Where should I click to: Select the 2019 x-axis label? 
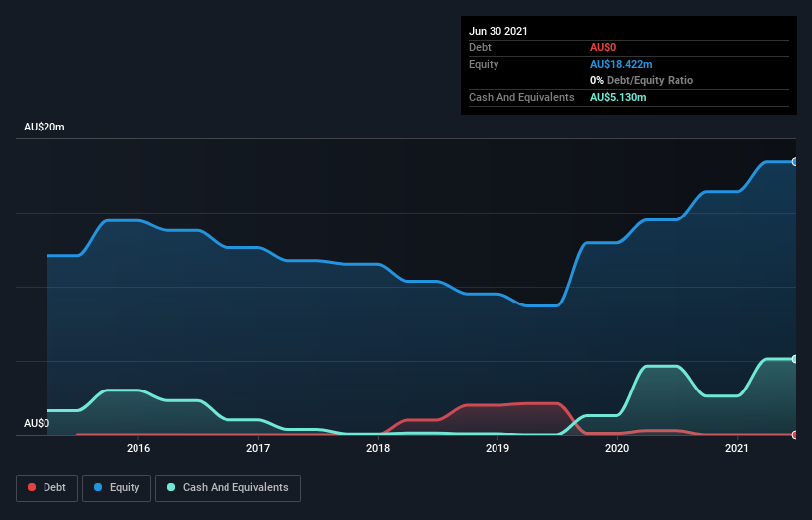[x=497, y=448]
